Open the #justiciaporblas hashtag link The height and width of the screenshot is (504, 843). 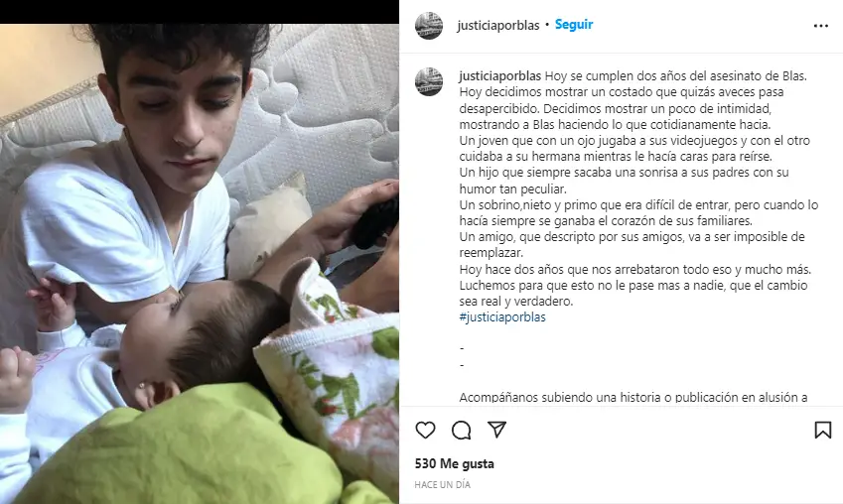point(502,317)
